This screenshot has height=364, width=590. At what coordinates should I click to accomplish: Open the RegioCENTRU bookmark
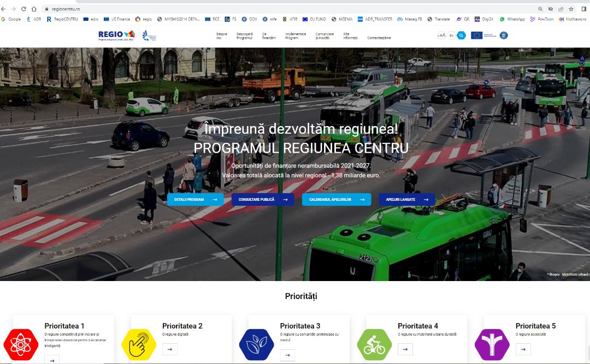click(x=62, y=19)
